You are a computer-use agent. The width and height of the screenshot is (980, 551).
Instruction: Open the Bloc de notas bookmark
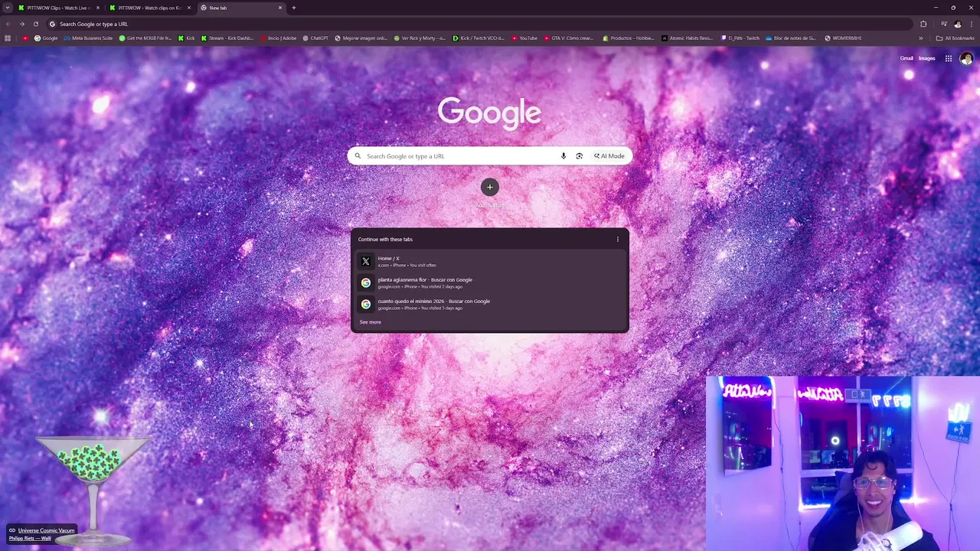(x=791, y=38)
